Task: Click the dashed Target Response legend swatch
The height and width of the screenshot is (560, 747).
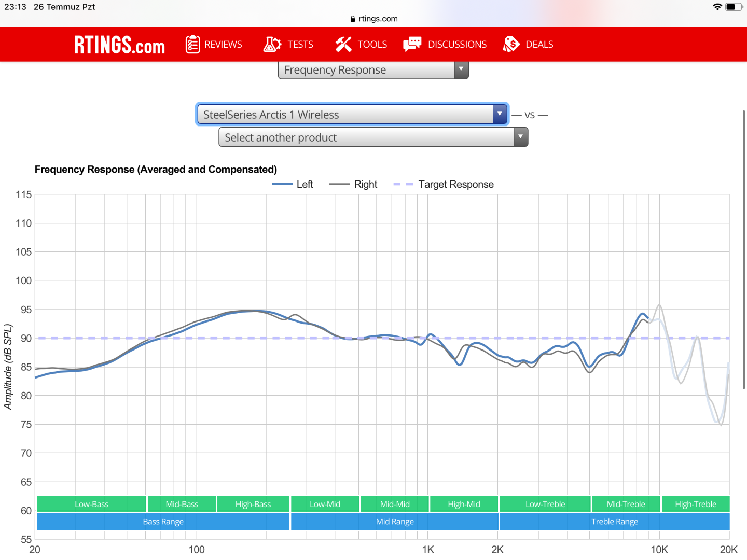Action: [x=404, y=184]
